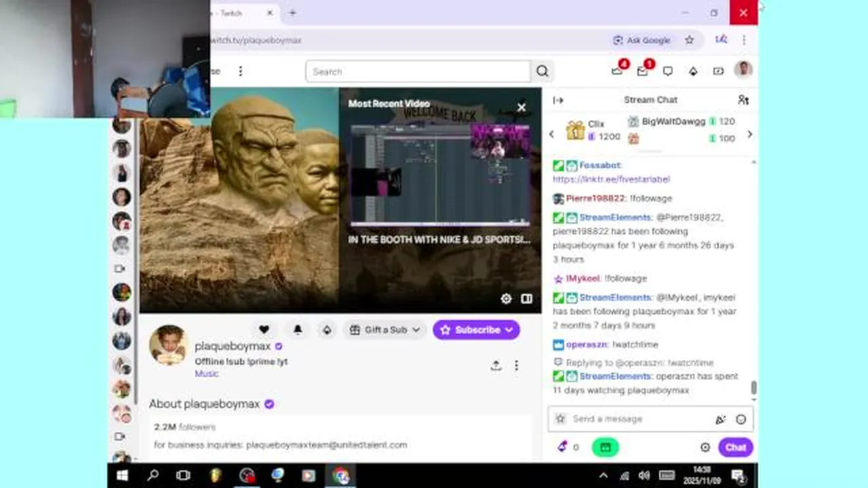Screen dimensions: 868x488
Task: Click the search magnifier button
Action: 542,71
